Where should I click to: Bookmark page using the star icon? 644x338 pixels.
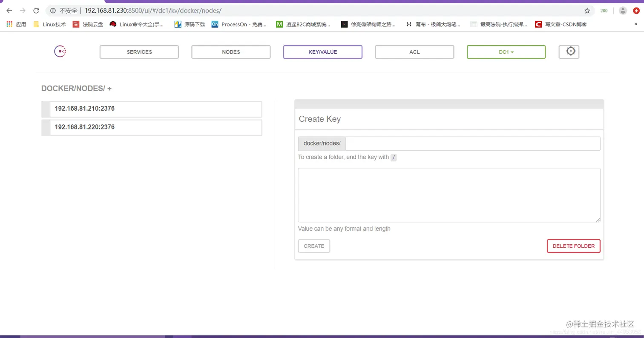587,11
